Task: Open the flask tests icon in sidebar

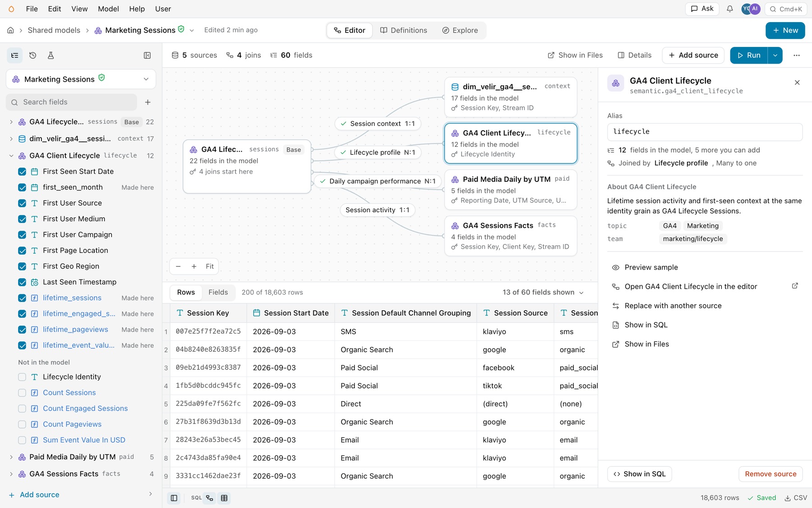Action: click(x=51, y=55)
